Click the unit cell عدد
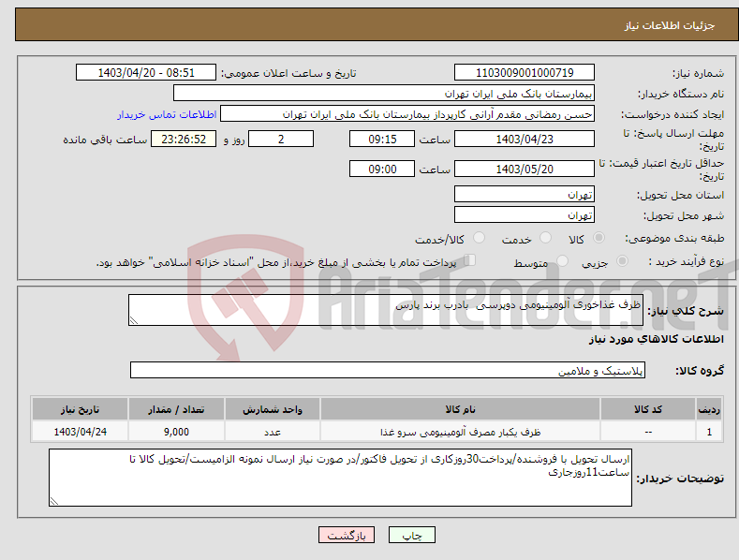This screenshot has width=739, height=560. (272, 432)
